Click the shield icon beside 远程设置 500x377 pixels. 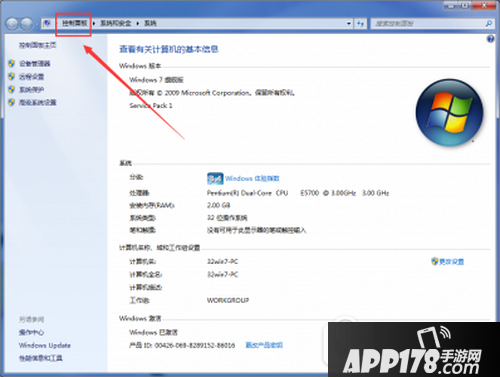(x=12, y=77)
